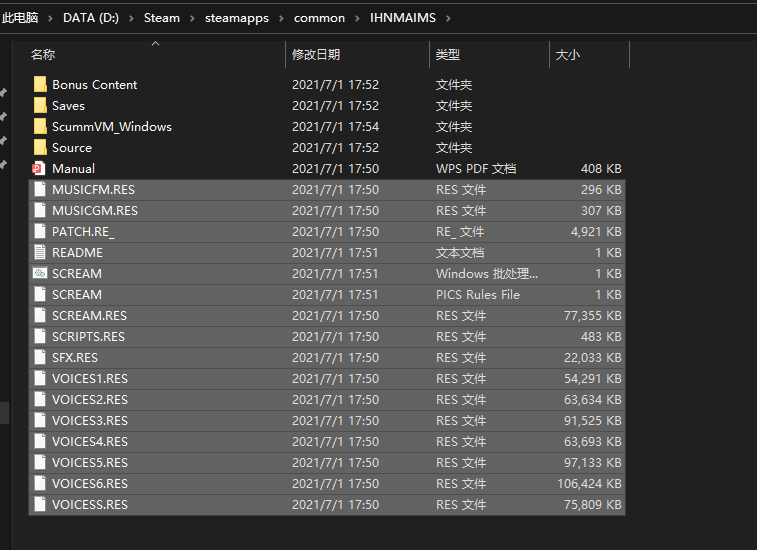Expand the chevron after 此电脑 in breadcrumb
The width and height of the screenshot is (757, 550).
coord(50,18)
